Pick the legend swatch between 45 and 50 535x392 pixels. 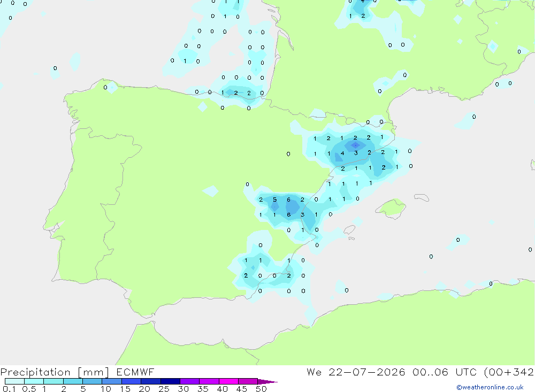point(248,381)
